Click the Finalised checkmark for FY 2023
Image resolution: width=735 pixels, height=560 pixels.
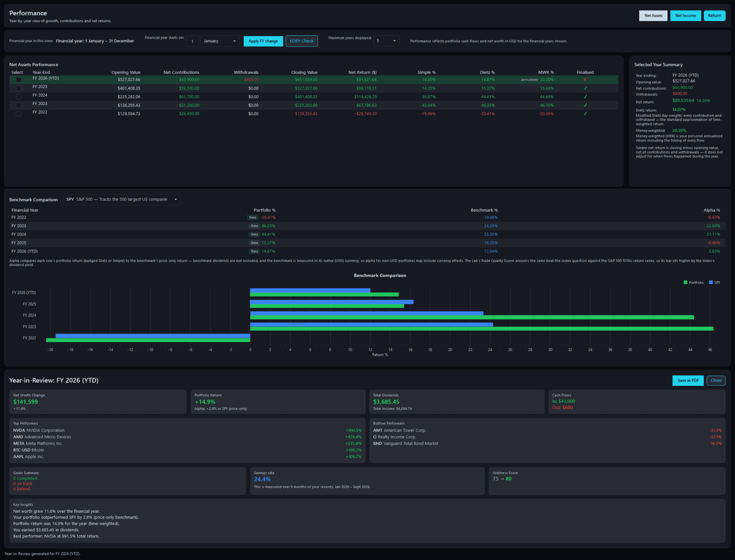coord(585,105)
